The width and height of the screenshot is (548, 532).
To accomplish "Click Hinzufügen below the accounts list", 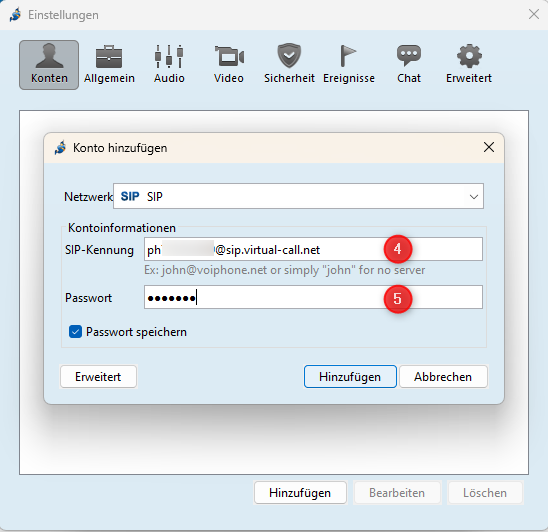I will [300, 493].
